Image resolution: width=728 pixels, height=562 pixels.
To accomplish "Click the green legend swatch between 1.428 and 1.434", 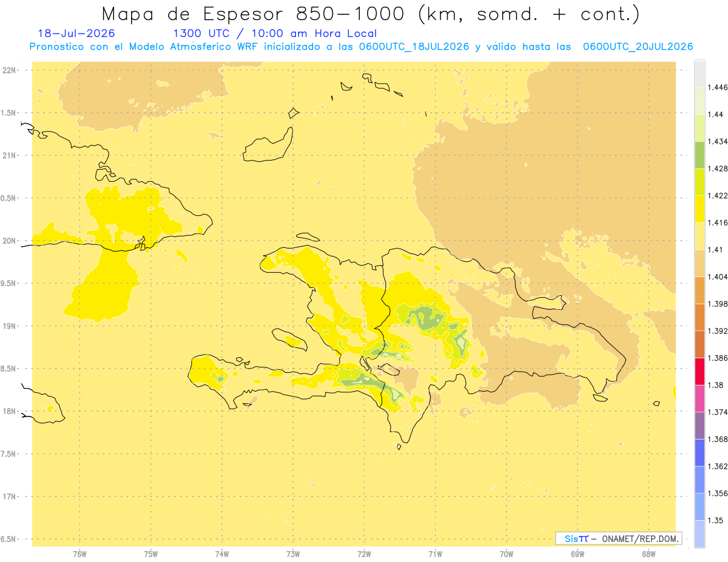I will 699,155.
